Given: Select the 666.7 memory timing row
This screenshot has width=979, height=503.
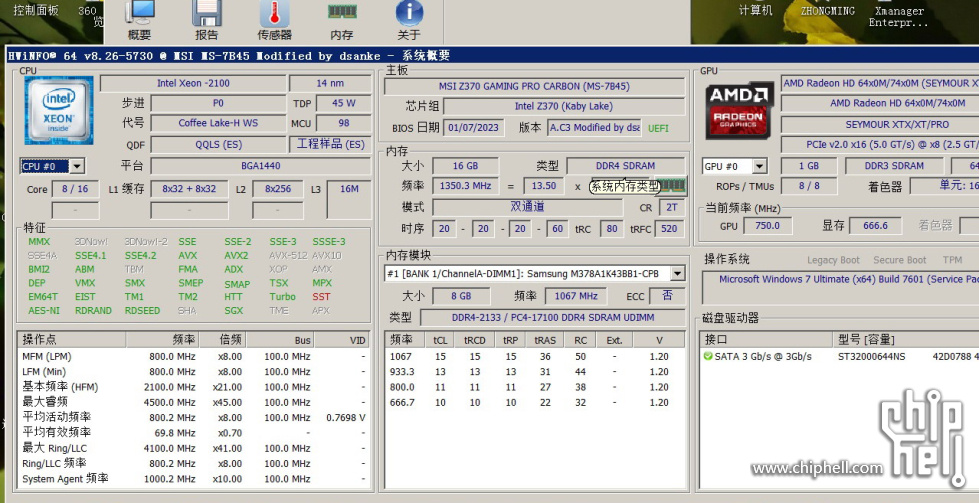Looking at the screenshot, I should click(534, 403).
